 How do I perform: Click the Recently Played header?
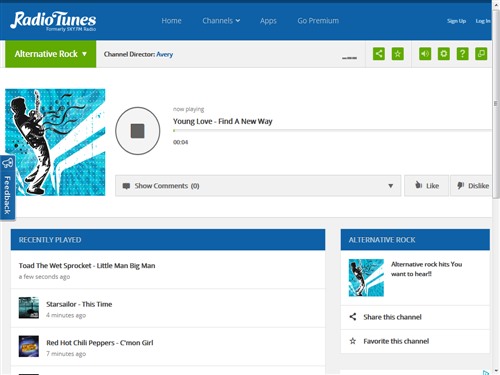click(x=168, y=240)
